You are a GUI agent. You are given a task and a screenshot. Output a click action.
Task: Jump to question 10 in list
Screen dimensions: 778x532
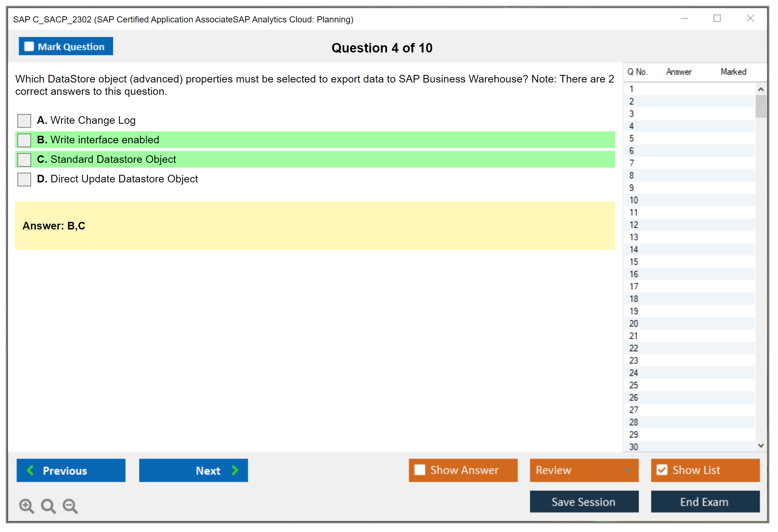[634, 200]
